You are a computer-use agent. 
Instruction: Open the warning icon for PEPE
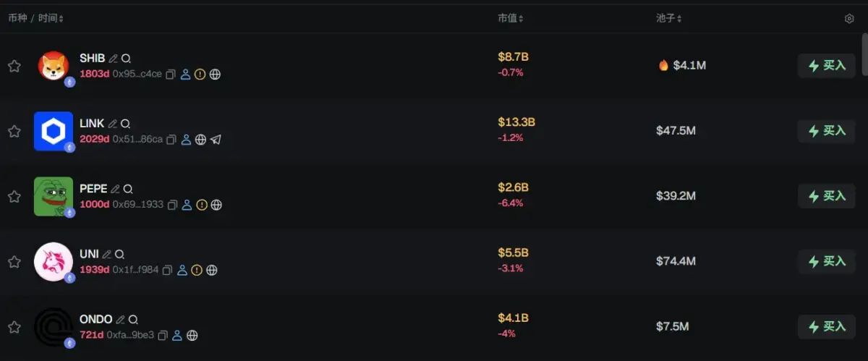(201, 205)
